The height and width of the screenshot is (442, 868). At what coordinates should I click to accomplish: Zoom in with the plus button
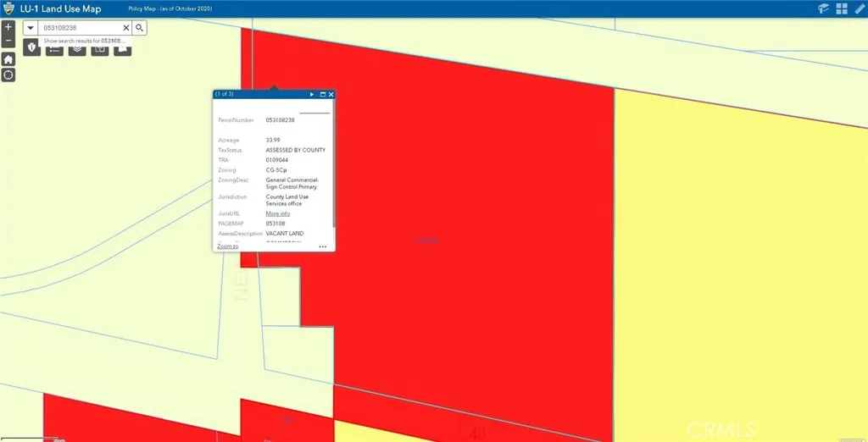(x=8, y=27)
